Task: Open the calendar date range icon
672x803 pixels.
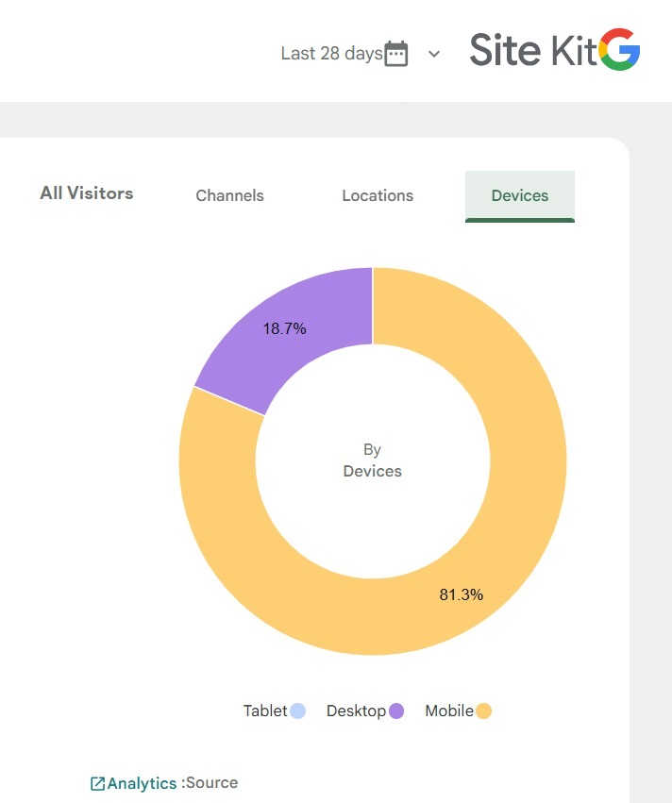Action: (x=395, y=53)
